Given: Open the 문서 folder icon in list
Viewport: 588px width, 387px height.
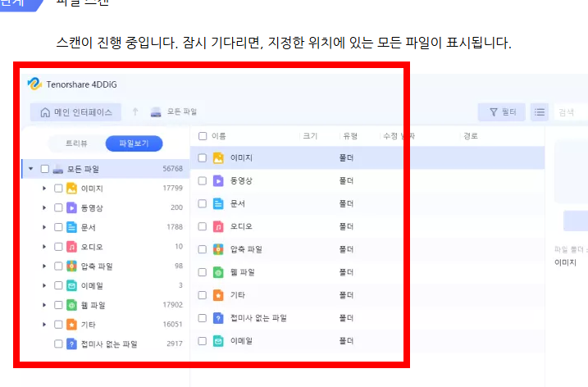Looking at the screenshot, I should click(218, 203).
